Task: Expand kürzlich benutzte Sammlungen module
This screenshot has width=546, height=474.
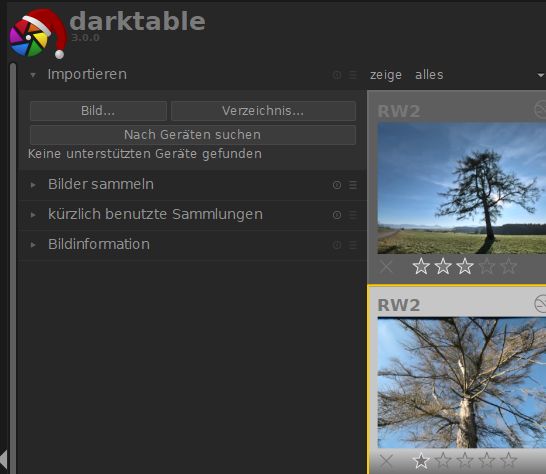Action: coord(33,215)
